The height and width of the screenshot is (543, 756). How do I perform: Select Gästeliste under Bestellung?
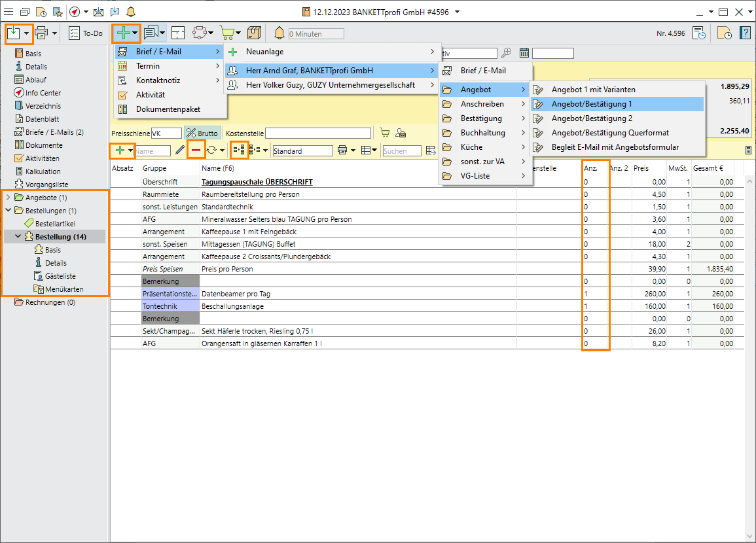[x=62, y=276]
